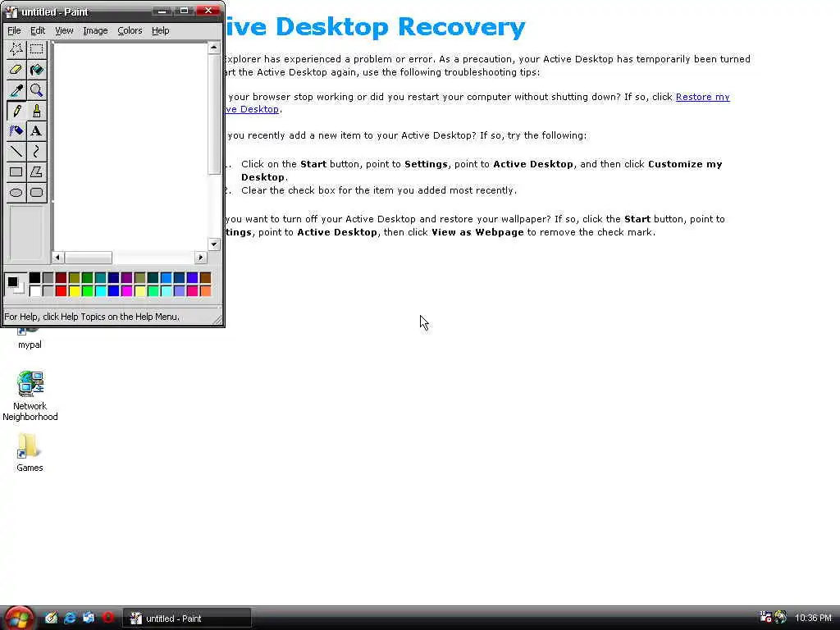The height and width of the screenshot is (630, 840).
Task: Click the round tray icon beside the clock
Action: [x=781, y=617]
